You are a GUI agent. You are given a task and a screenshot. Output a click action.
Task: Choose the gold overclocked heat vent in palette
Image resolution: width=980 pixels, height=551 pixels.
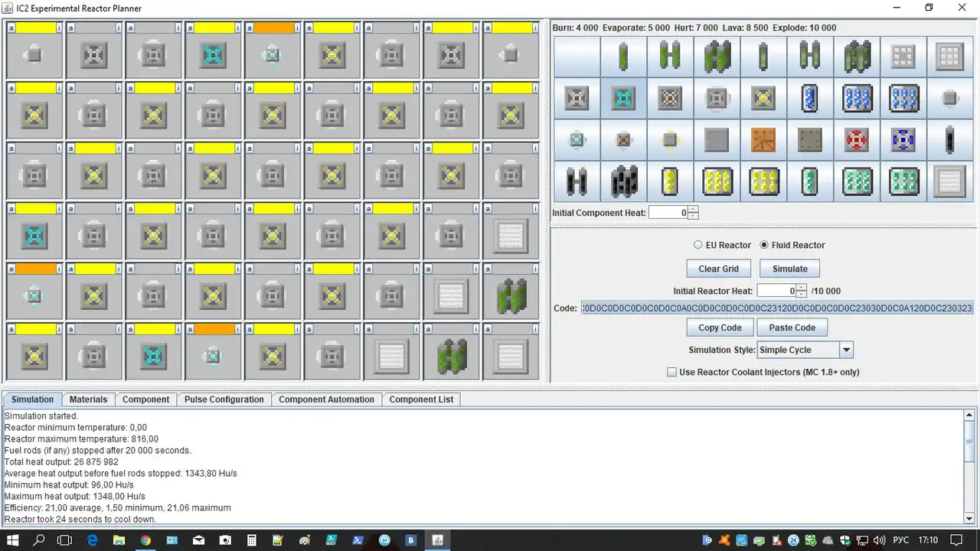pyautogui.click(x=763, y=99)
